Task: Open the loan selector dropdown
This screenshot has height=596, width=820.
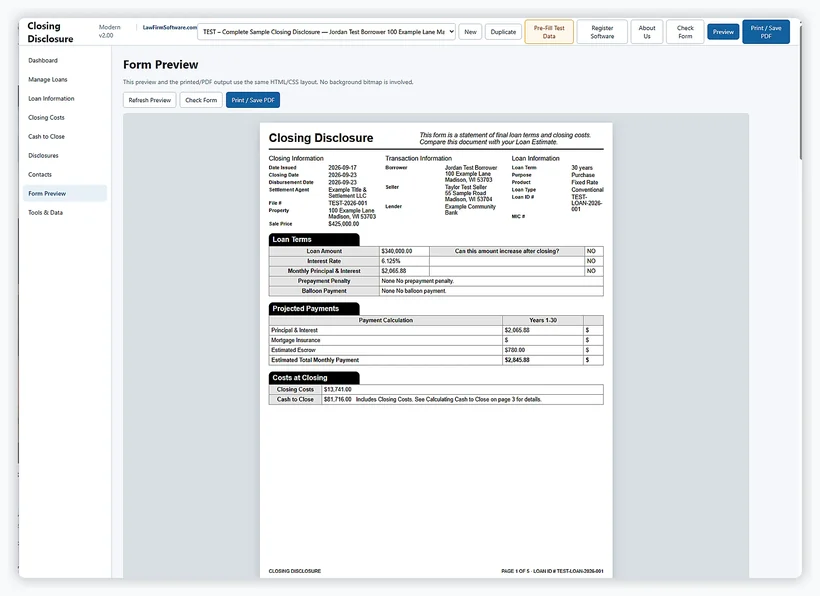Action: pyautogui.click(x=326, y=32)
